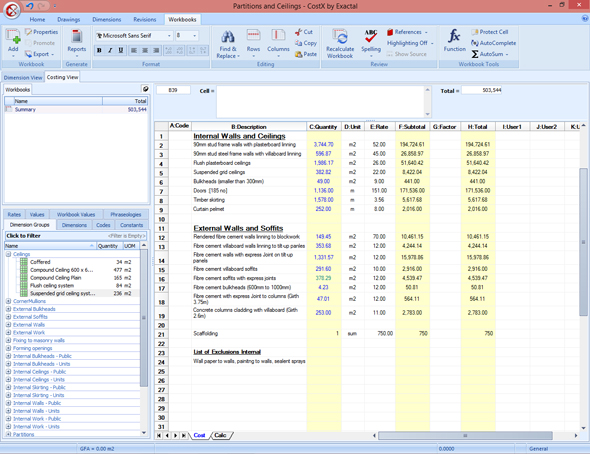590x454 pixels.
Task: Select the Summary workbook row
Action: tap(76, 109)
